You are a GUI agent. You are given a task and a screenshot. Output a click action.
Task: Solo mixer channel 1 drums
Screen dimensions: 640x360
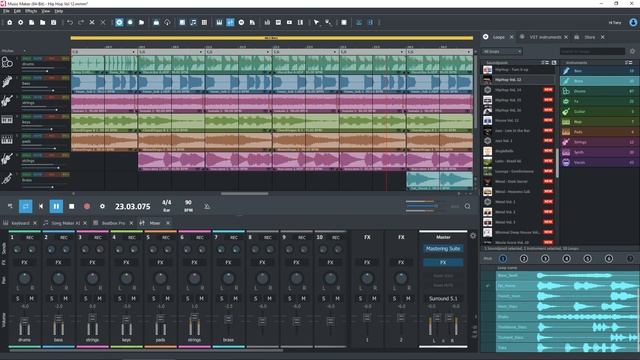[x=18, y=299]
